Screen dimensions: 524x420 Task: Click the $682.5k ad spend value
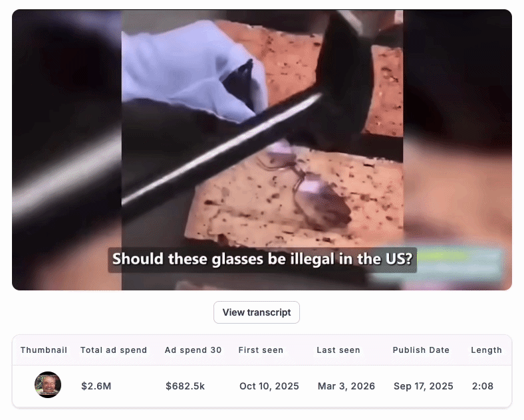coord(185,386)
